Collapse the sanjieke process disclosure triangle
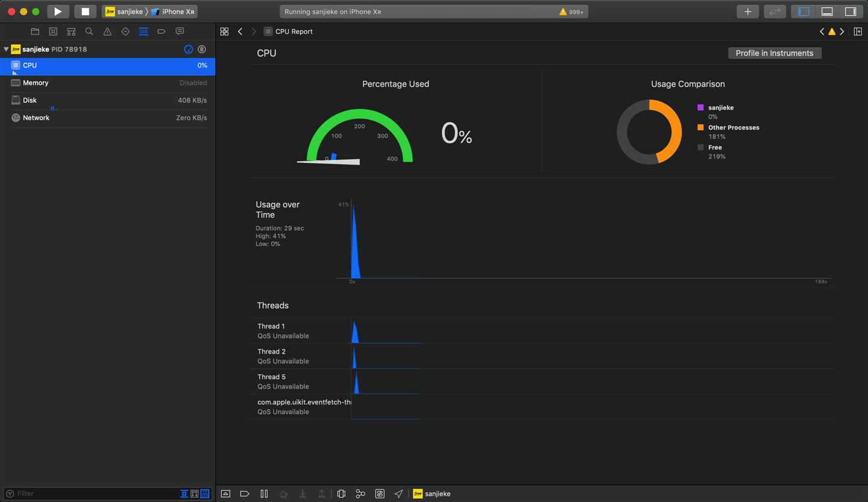Screen dimensions: 868x502 pyautogui.click(x=6, y=49)
